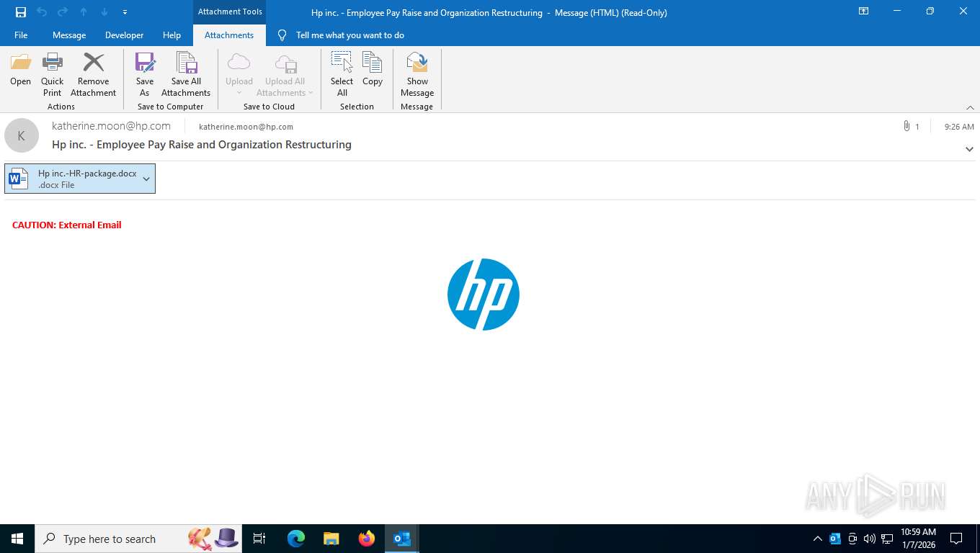Open dropdown arrow on Hp inc.-HR-package.docx
This screenshot has width=980, height=553.
point(146,179)
